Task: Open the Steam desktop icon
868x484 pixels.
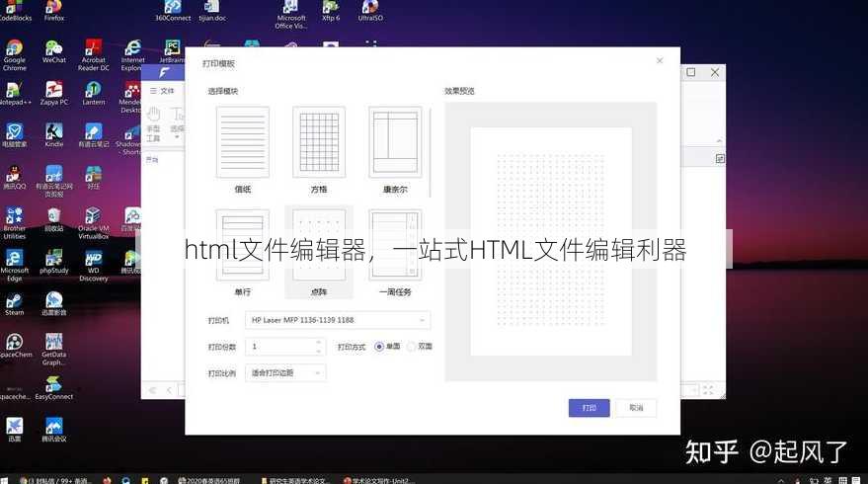Action: click(x=15, y=304)
